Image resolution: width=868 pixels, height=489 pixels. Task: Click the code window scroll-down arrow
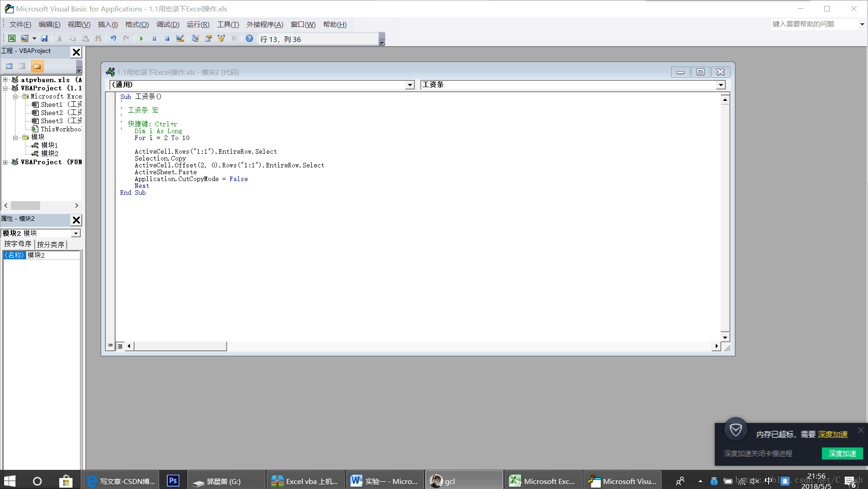(725, 337)
